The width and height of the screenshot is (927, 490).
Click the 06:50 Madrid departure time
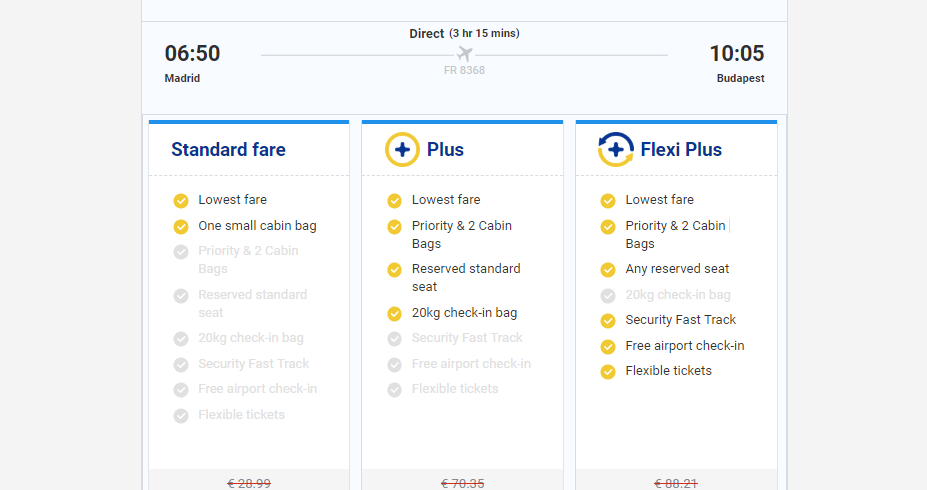[x=192, y=54]
